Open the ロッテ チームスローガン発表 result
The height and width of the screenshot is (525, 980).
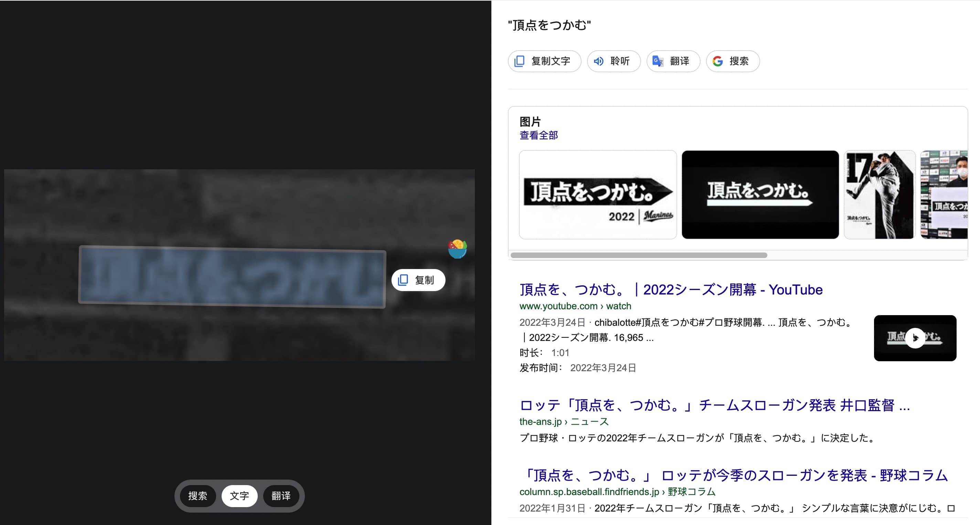point(714,405)
